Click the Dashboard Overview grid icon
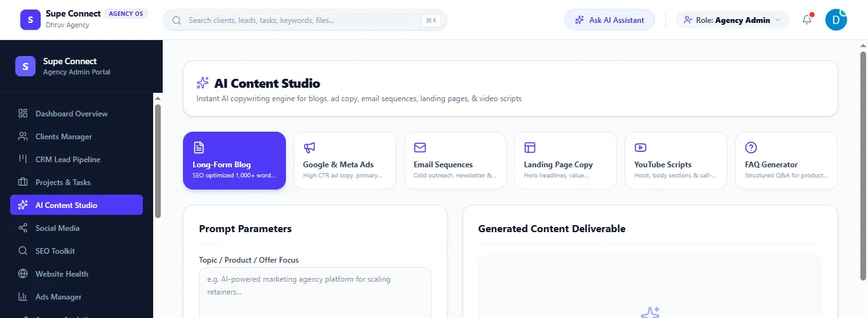 23,114
